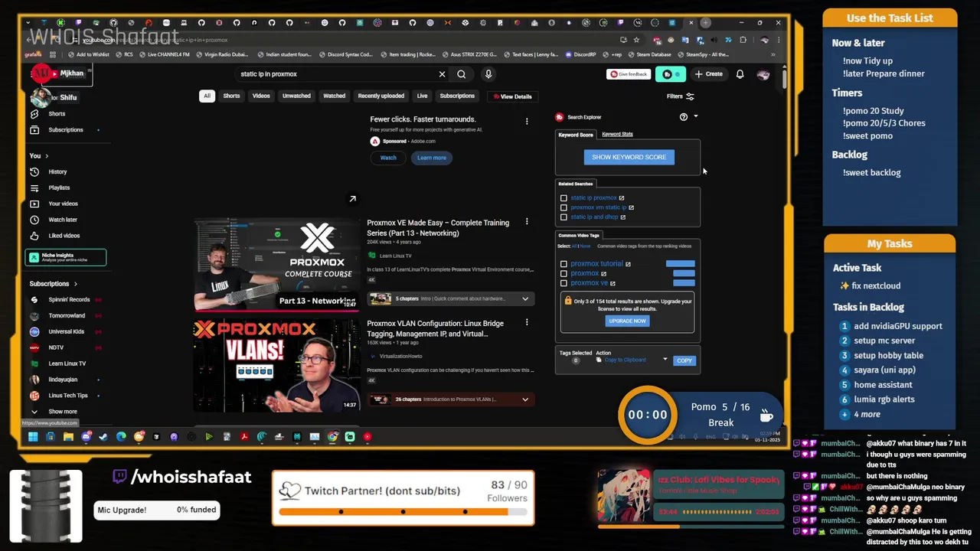
Task: Click the COPY button for selected tags
Action: pyautogui.click(x=684, y=360)
